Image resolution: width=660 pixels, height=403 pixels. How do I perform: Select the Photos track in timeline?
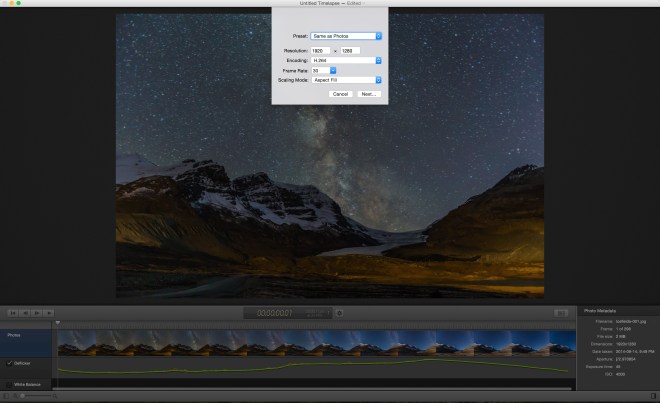[25, 336]
